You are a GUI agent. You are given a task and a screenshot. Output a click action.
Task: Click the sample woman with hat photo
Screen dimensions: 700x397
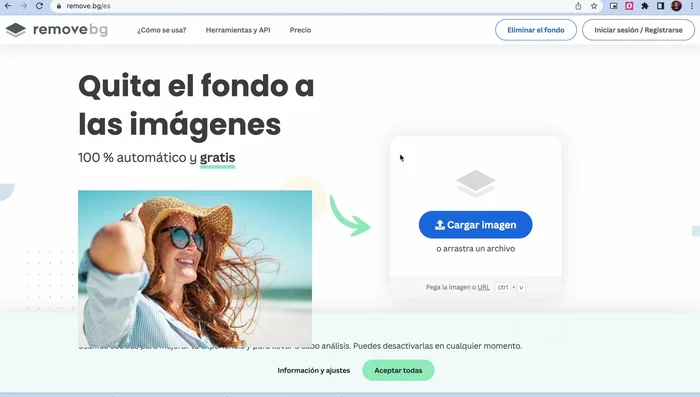195,269
